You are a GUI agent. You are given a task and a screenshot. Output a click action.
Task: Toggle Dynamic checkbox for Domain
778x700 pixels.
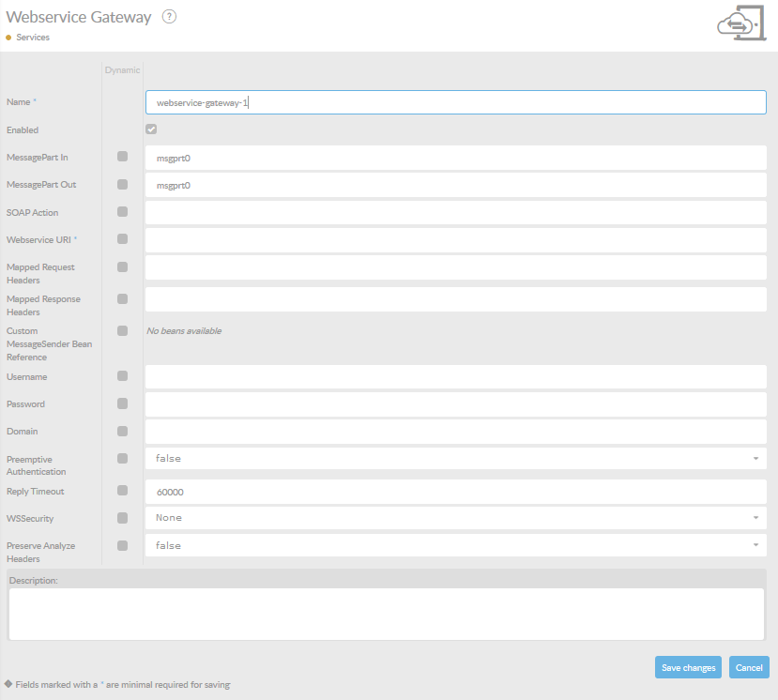coord(123,431)
